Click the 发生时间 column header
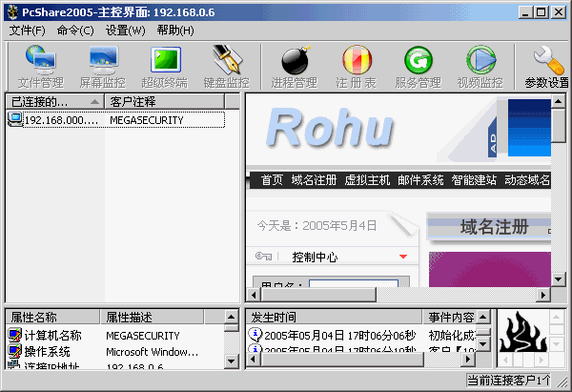The width and height of the screenshot is (572, 392). click(332, 317)
